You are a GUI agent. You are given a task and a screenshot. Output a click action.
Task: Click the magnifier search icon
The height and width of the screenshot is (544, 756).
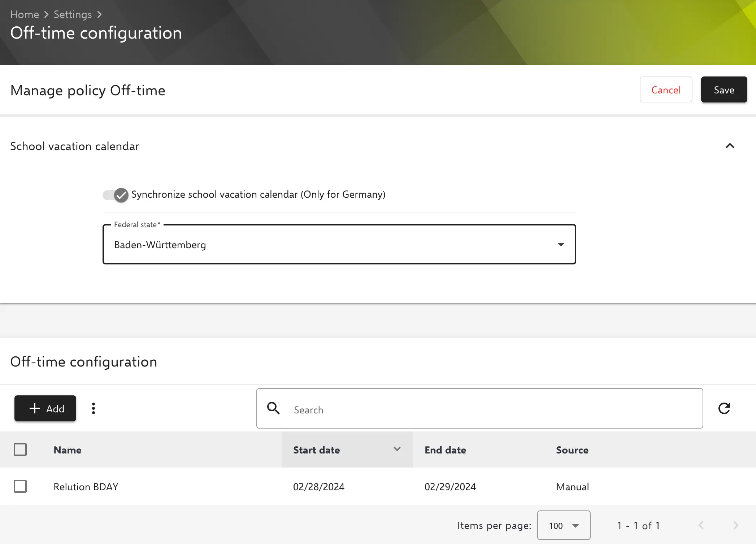click(273, 408)
